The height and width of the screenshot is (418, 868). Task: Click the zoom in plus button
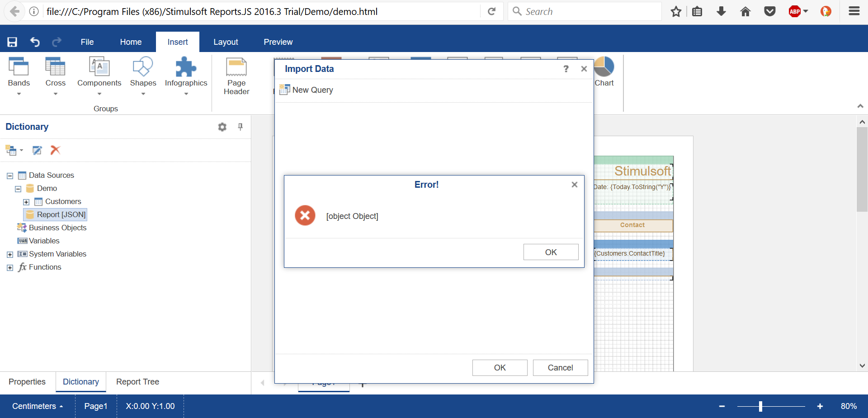[x=820, y=406]
